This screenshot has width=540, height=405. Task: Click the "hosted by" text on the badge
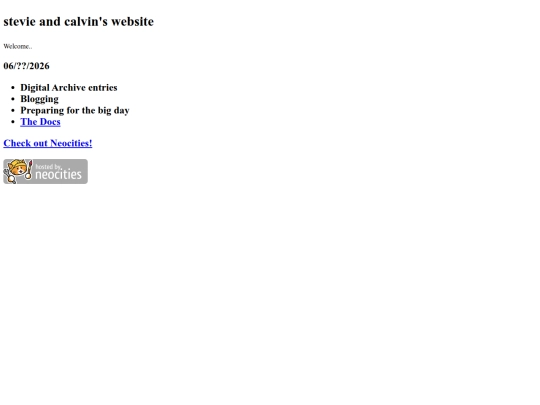[x=48, y=167]
